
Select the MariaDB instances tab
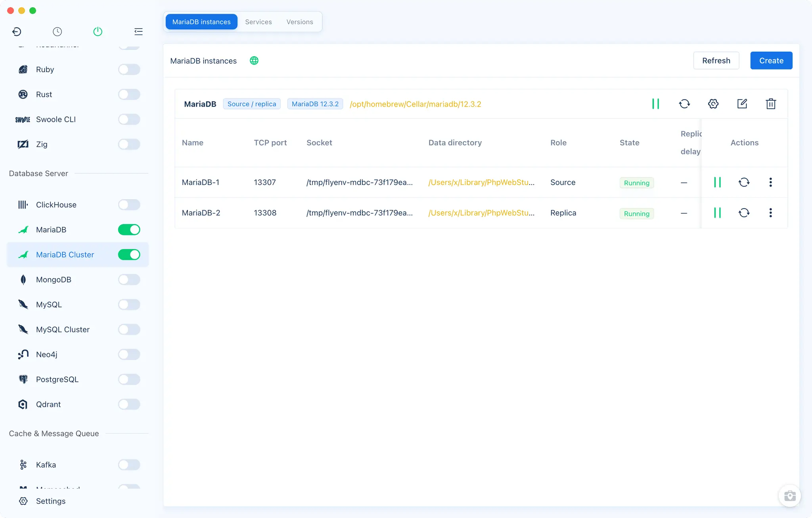pyautogui.click(x=201, y=22)
